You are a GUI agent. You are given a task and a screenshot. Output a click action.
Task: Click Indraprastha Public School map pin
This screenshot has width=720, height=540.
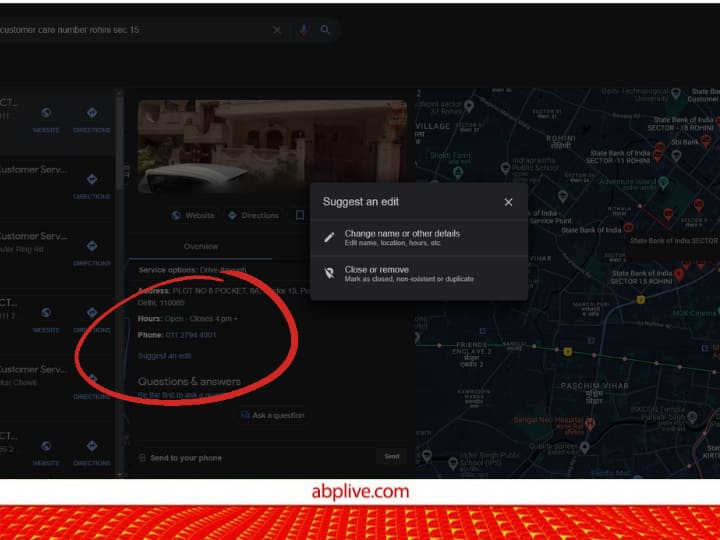506,168
